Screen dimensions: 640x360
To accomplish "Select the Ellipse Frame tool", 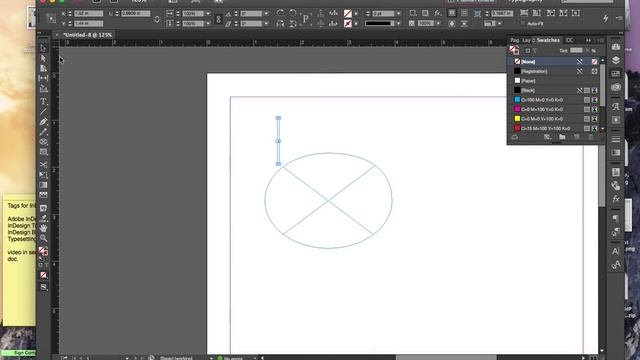I will point(43,142).
